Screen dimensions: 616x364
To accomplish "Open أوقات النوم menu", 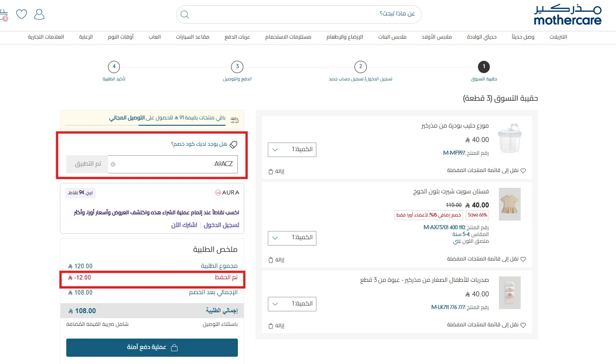I will click(120, 37).
